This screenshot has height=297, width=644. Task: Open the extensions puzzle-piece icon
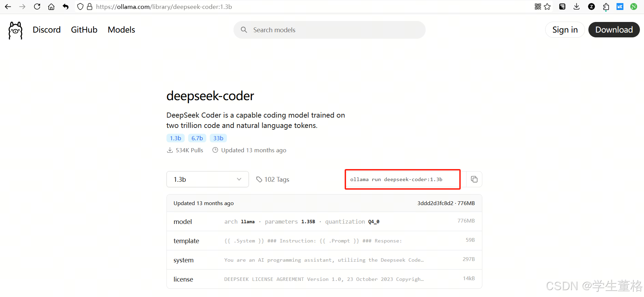[x=606, y=7]
